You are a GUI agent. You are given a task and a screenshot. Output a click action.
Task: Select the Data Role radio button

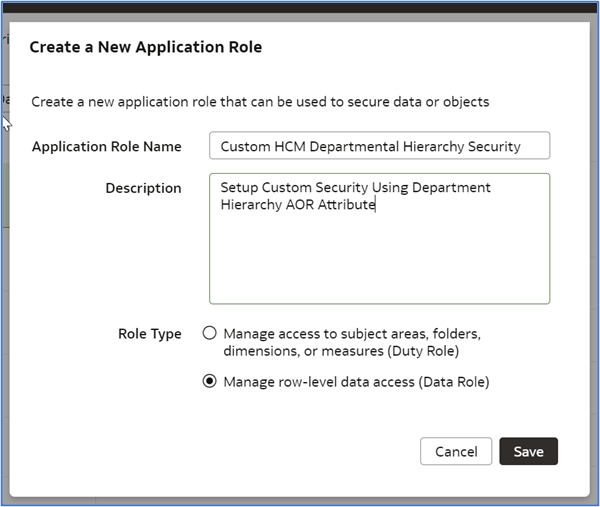(x=210, y=382)
